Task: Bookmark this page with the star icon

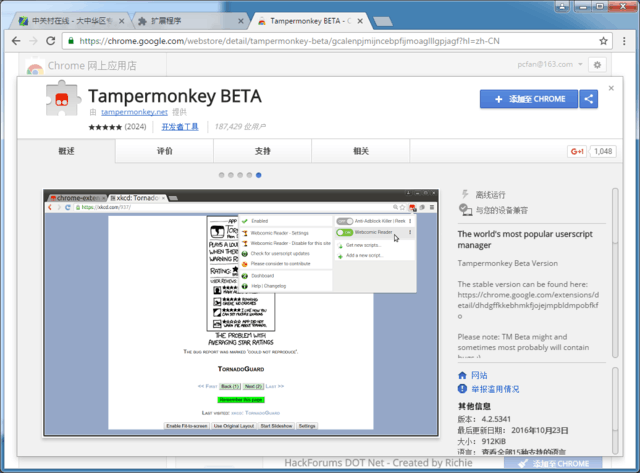Action: pyautogui.click(x=603, y=41)
